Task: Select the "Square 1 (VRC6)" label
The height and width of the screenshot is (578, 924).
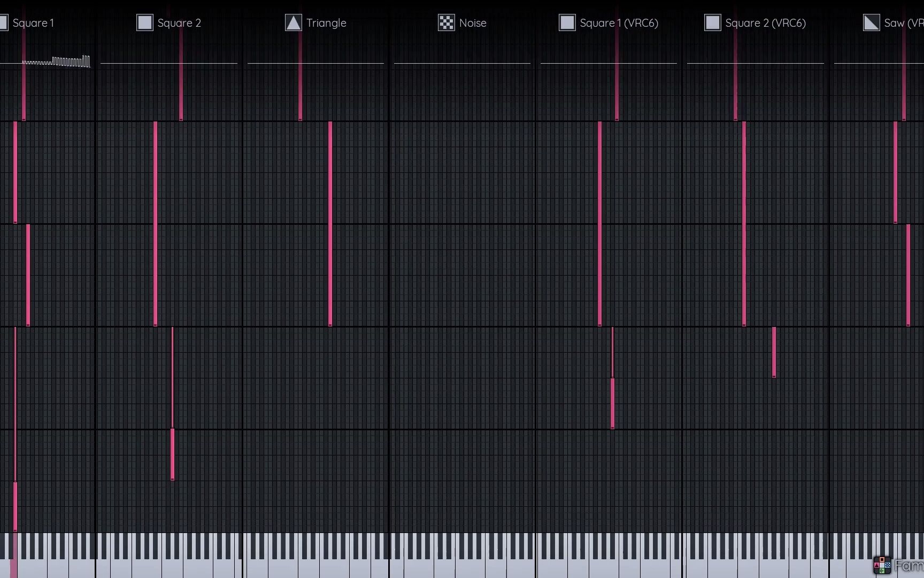Action: click(619, 23)
